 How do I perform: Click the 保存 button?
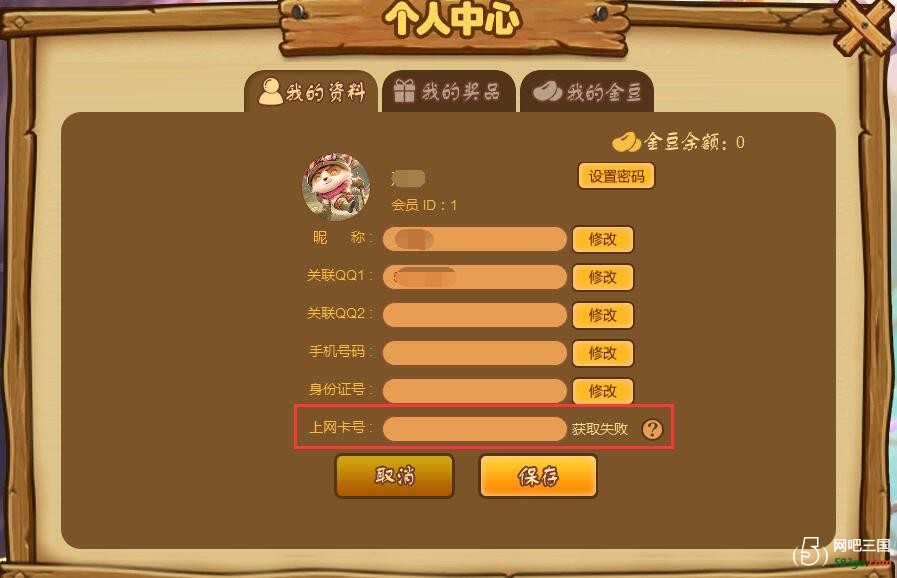tap(538, 476)
